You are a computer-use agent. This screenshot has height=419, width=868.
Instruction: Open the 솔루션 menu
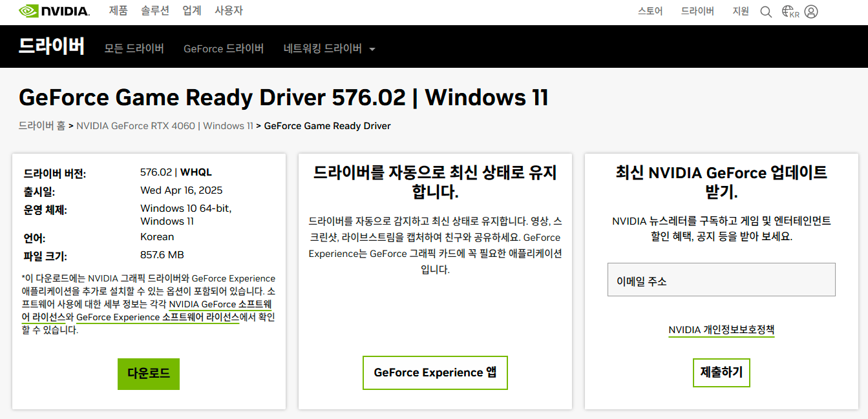(155, 11)
